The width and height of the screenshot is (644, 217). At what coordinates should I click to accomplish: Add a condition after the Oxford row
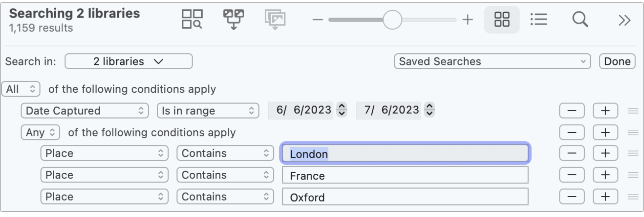(605, 197)
